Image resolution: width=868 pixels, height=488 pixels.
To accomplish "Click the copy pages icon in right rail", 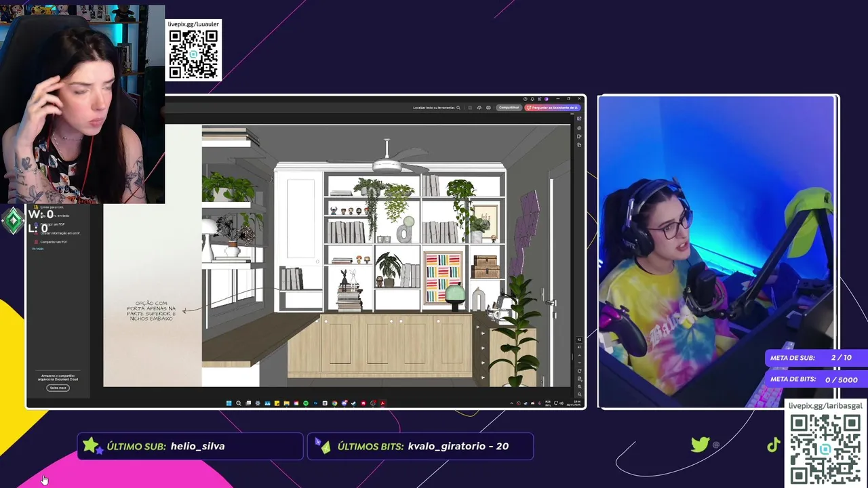I will point(579,145).
